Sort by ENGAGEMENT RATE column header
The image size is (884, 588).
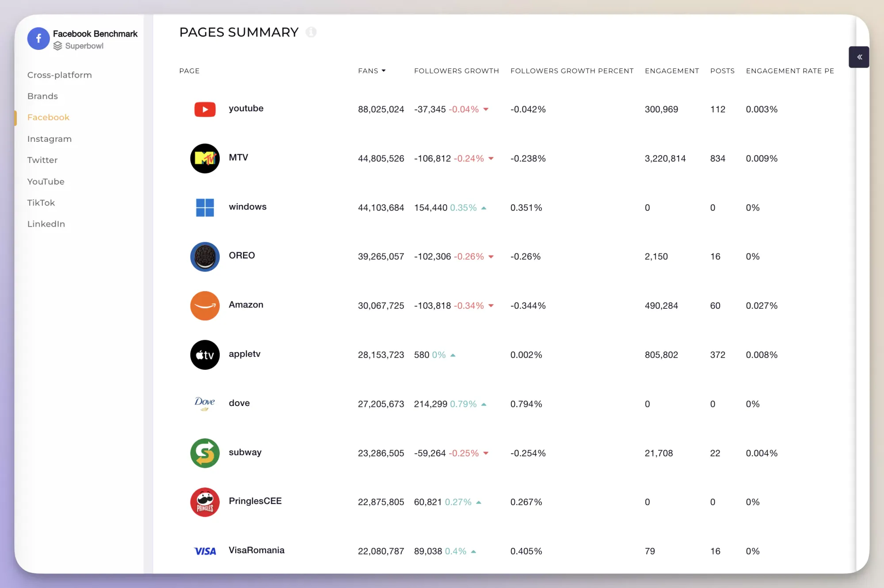point(790,71)
